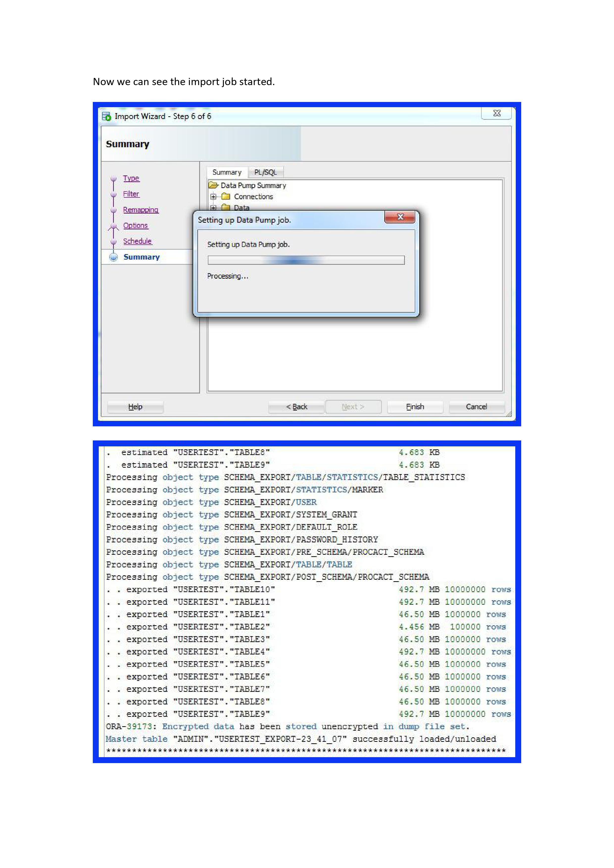This screenshot has height=868, width=614.
Task: Select the Summary step in sidebar
Action: (141, 257)
